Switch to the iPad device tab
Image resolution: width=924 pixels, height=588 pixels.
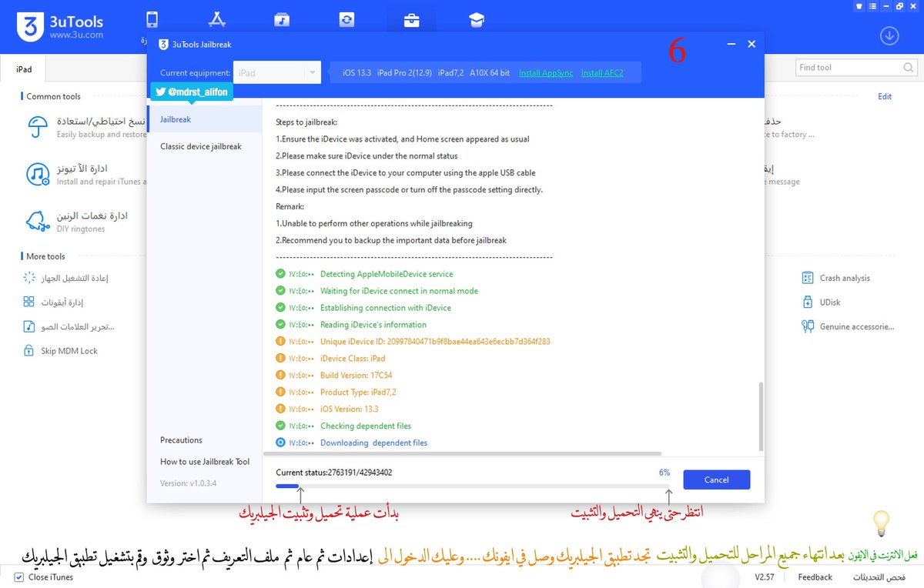[24, 69]
